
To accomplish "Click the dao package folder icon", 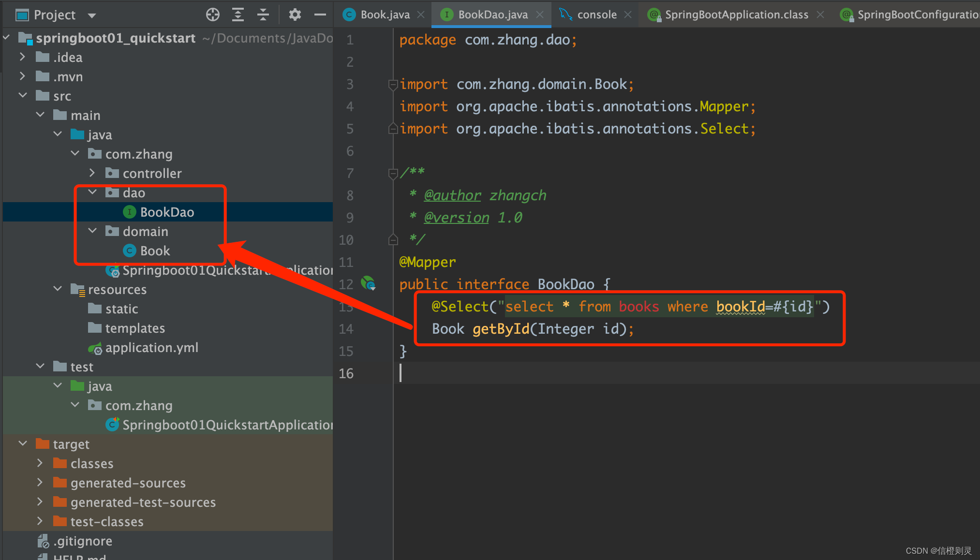I will coord(112,192).
